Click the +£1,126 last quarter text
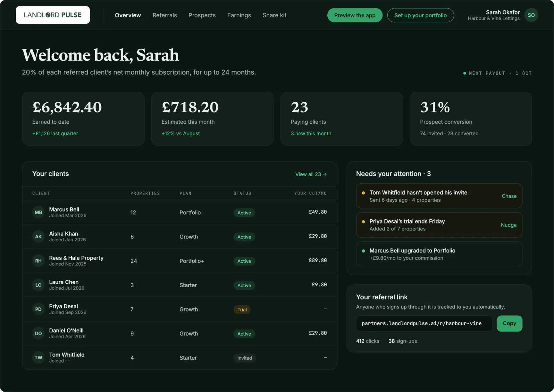The image size is (554, 392). pos(55,133)
